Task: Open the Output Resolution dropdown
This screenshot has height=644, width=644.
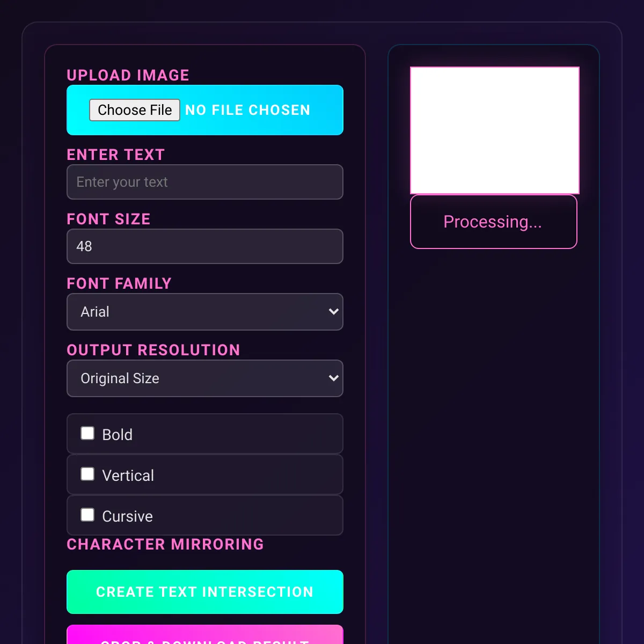Action: [x=205, y=378]
